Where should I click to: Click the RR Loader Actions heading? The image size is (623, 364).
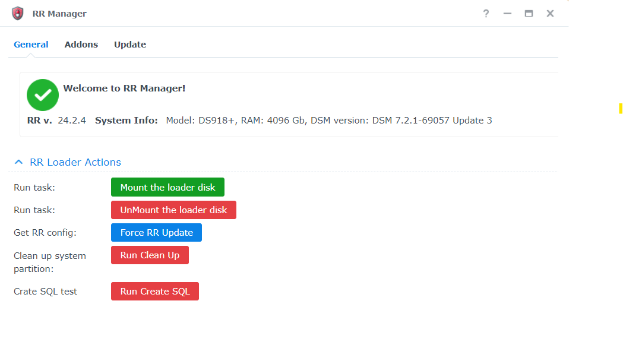[75, 162]
